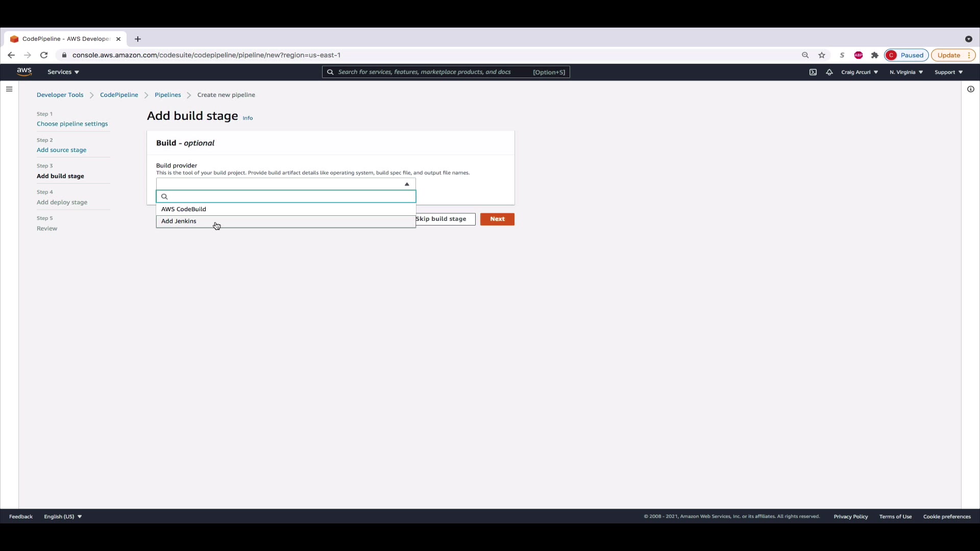Viewport: 980px width, 551px height.
Task: Reload the page with refresh icon
Action: coord(44,55)
